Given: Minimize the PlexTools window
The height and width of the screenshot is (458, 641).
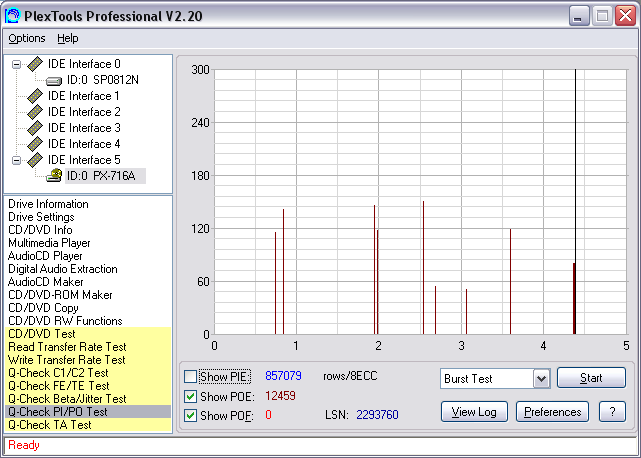Looking at the screenshot, I should (579, 16).
